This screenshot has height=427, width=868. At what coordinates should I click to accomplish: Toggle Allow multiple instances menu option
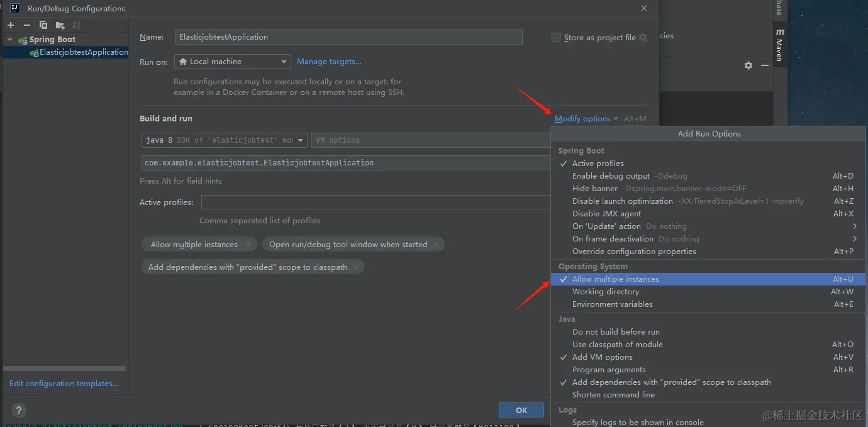pyautogui.click(x=708, y=279)
